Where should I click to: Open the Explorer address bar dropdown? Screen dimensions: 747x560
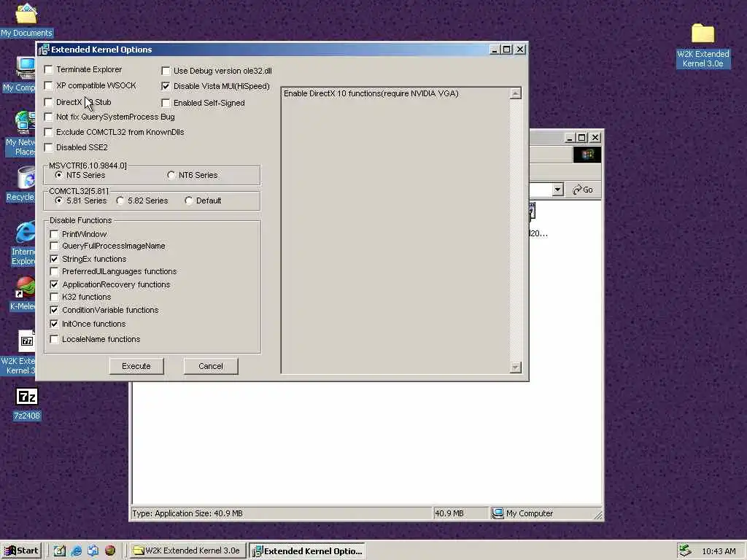tap(557, 190)
